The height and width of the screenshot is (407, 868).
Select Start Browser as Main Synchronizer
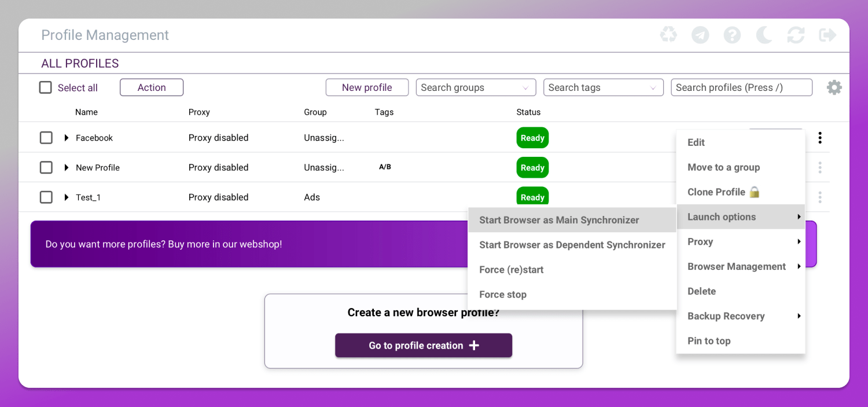[572, 220]
